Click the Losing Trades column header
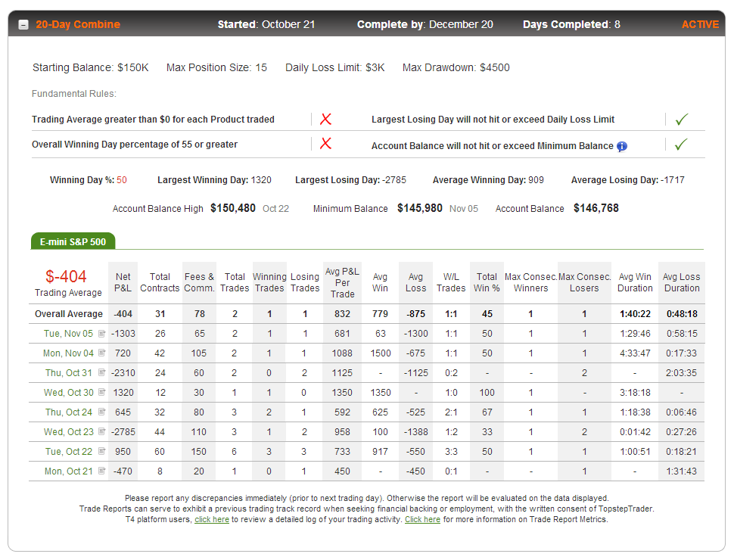The width and height of the screenshot is (734, 560). point(305,282)
